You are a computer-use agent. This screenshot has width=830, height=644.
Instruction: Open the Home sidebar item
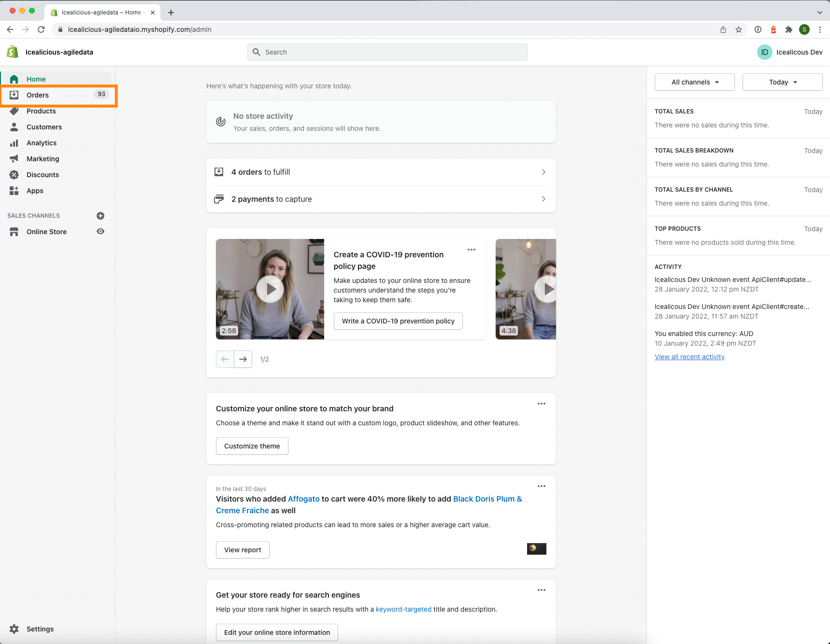(x=56, y=79)
